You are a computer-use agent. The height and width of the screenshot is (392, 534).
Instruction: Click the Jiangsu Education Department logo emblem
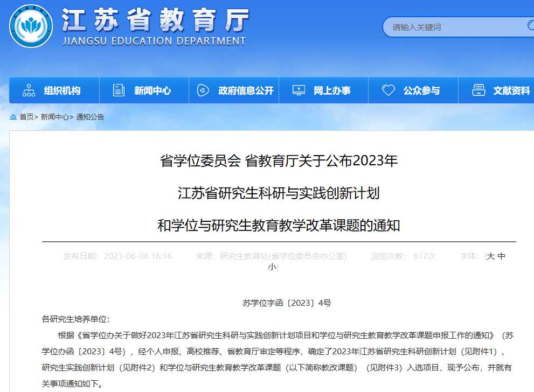[31, 26]
